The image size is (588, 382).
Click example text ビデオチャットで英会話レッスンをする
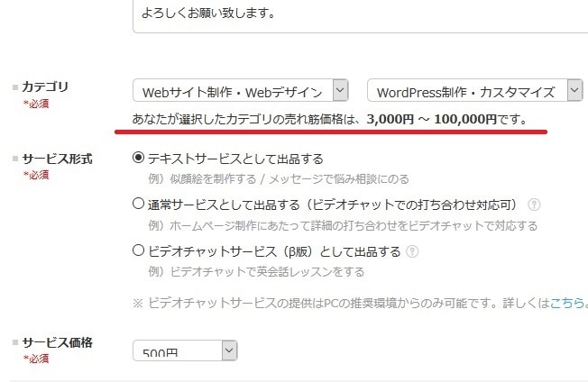point(267,271)
